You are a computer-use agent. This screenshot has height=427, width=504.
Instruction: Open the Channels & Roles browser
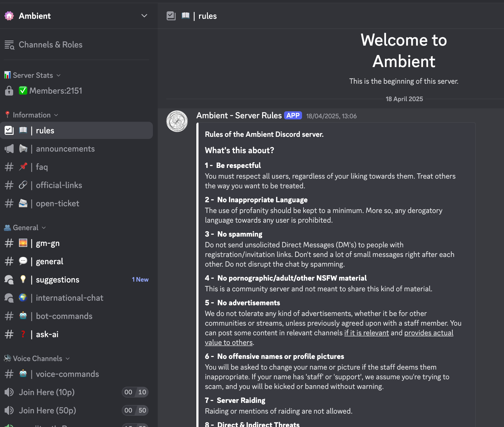(50, 45)
